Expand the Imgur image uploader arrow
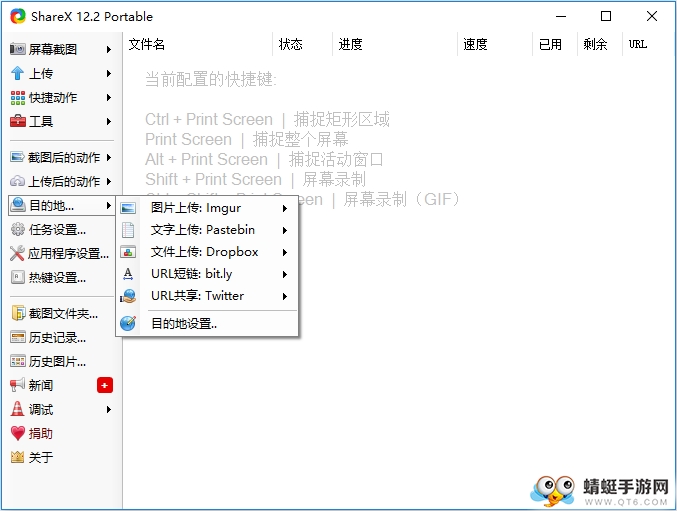 click(285, 208)
